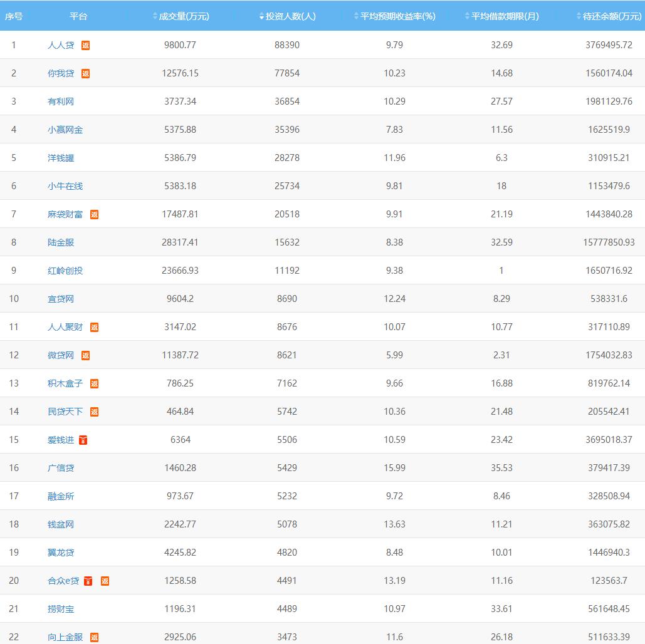Click the 投资人数 value 3473

coord(287,636)
